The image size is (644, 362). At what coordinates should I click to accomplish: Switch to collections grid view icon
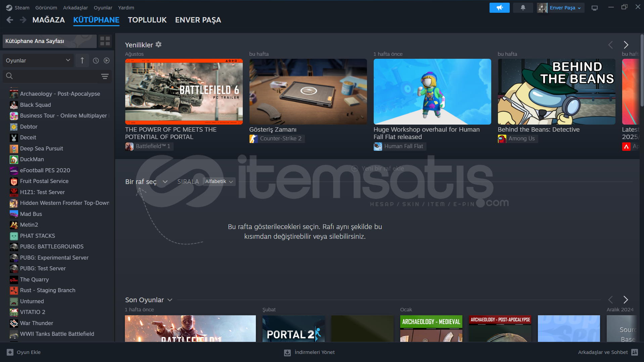[x=105, y=41]
